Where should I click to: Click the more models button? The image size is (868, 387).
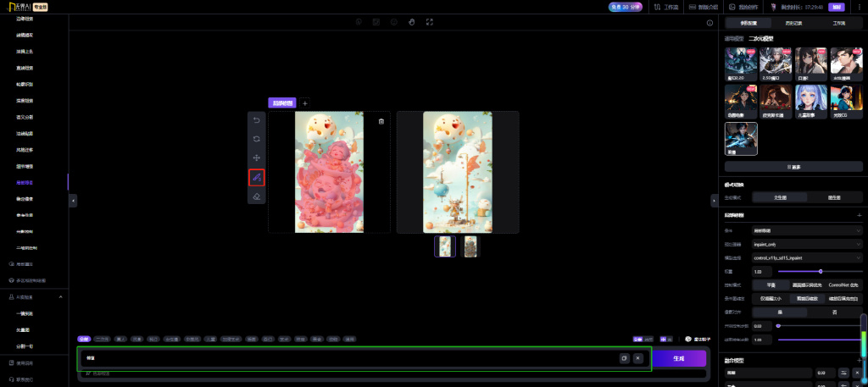tap(793, 167)
